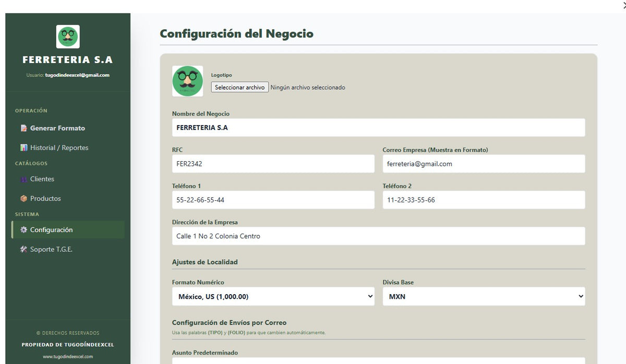Click Seleccionar archivo button
The width and height of the screenshot is (626, 364).
[240, 88]
